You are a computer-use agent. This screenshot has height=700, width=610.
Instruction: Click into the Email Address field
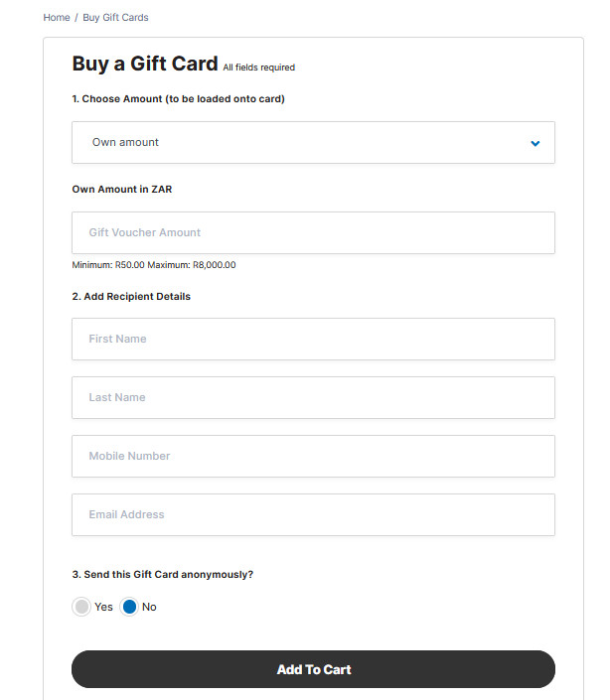(313, 514)
